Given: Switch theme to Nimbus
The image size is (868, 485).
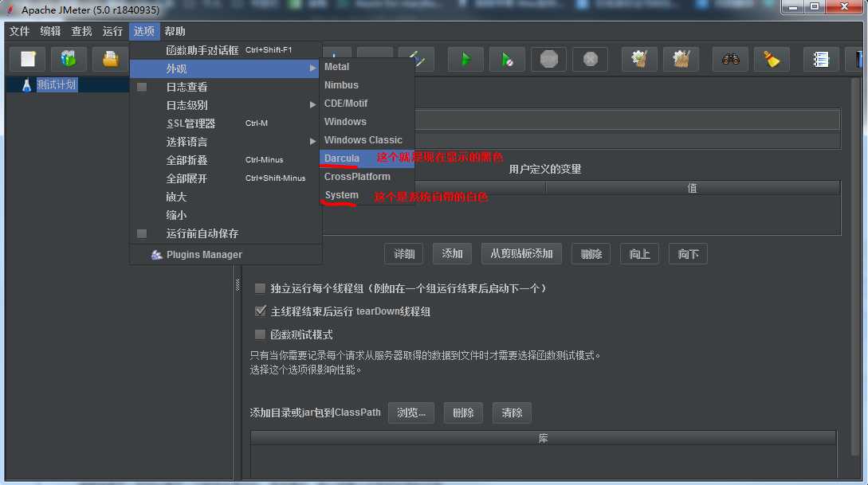Looking at the screenshot, I should [x=341, y=84].
